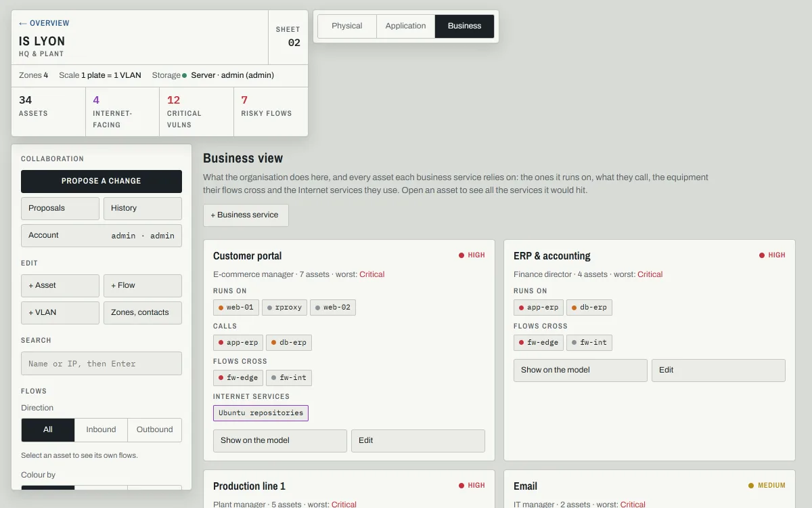Click the HIGH badge on ERP & accounting
Screen dimensions: 812x508
[773, 255]
